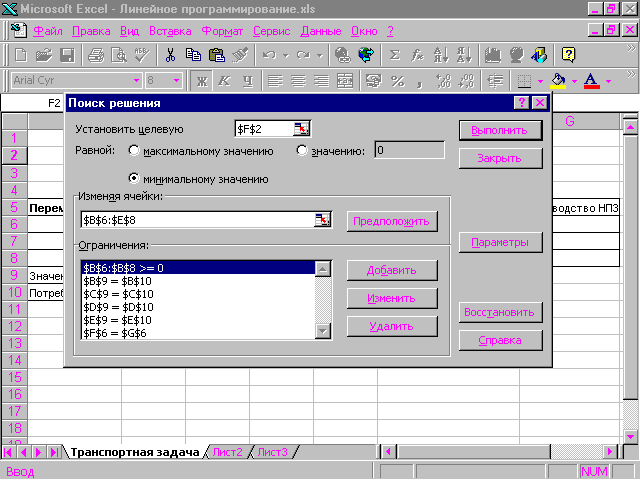Copy selection with the copy icon

coord(193,55)
